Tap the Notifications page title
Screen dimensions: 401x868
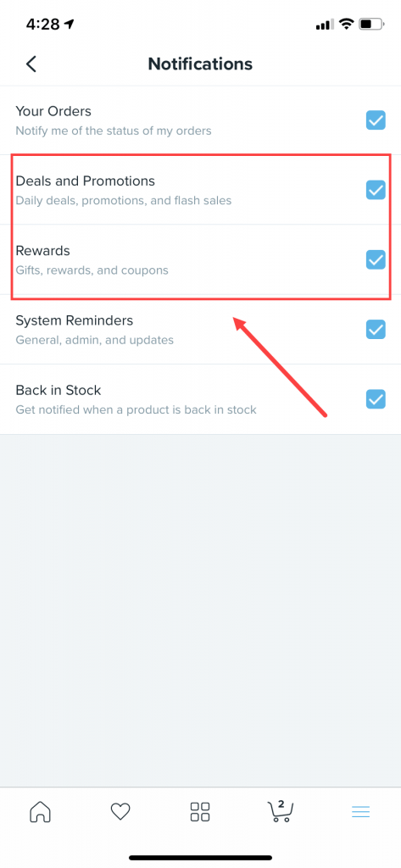[x=200, y=64]
